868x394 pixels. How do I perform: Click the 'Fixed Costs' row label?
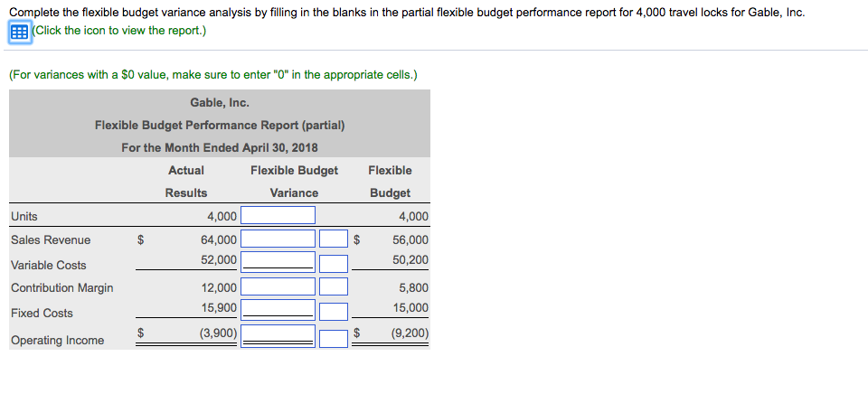[x=42, y=314]
